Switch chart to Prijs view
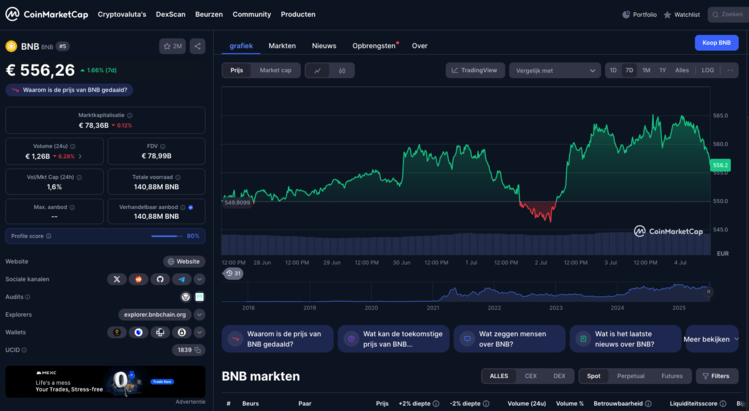The height and width of the screenshot is (411, 749). (237, 70)
